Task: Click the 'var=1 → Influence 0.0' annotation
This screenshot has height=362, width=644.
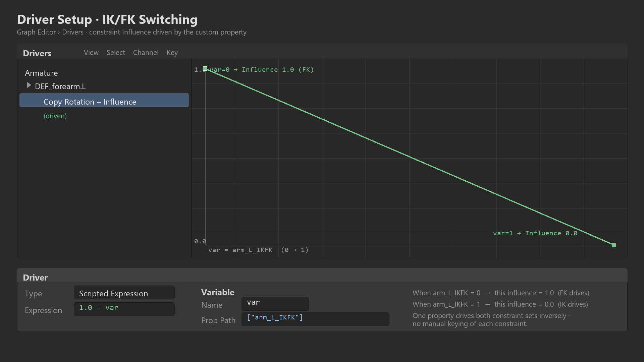Action: (x=535, y=233)
